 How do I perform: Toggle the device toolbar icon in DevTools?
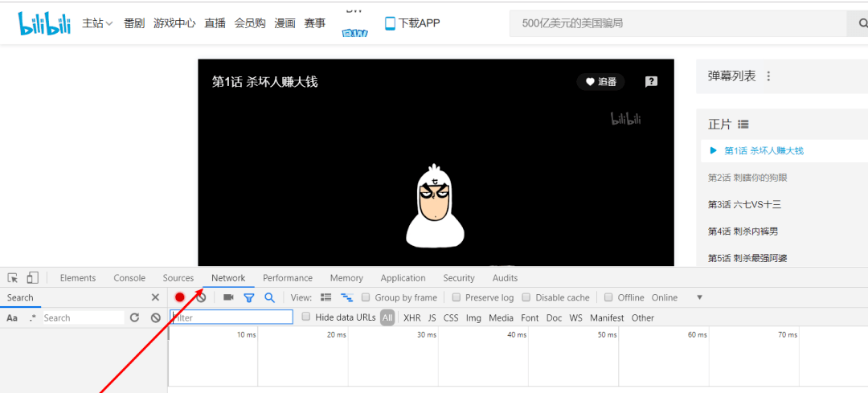[33, 278]
